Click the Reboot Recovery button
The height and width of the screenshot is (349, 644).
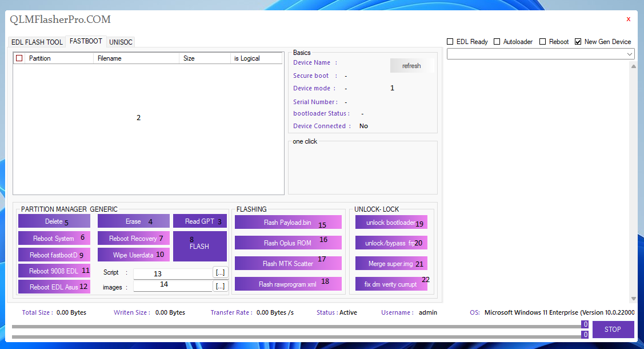[134, 239]
